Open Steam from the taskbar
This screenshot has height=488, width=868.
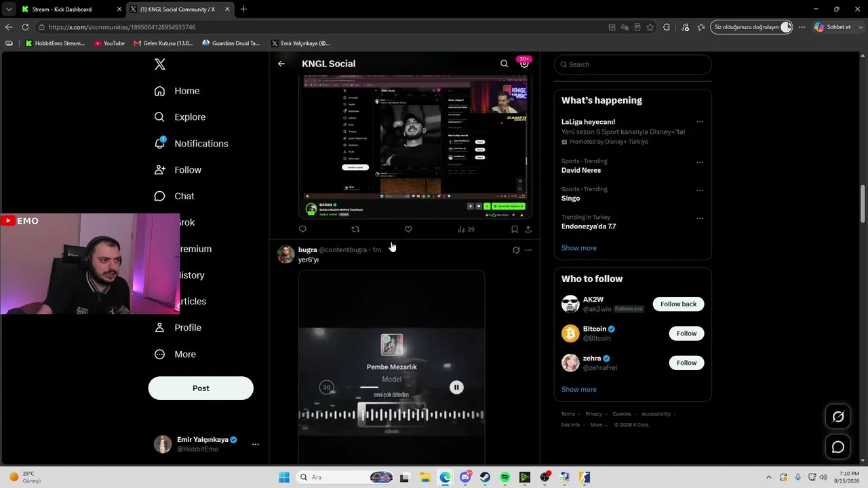click(486, 477)
